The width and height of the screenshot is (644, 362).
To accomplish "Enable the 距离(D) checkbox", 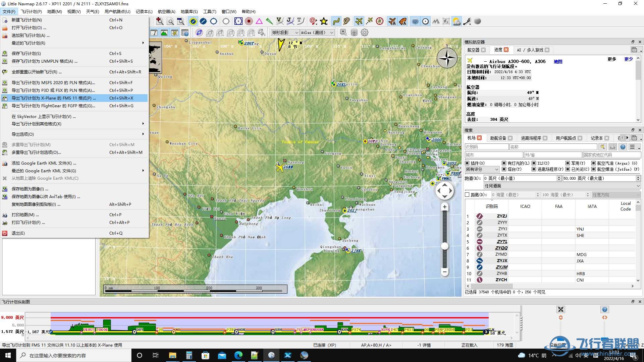I will coord(467,195).
